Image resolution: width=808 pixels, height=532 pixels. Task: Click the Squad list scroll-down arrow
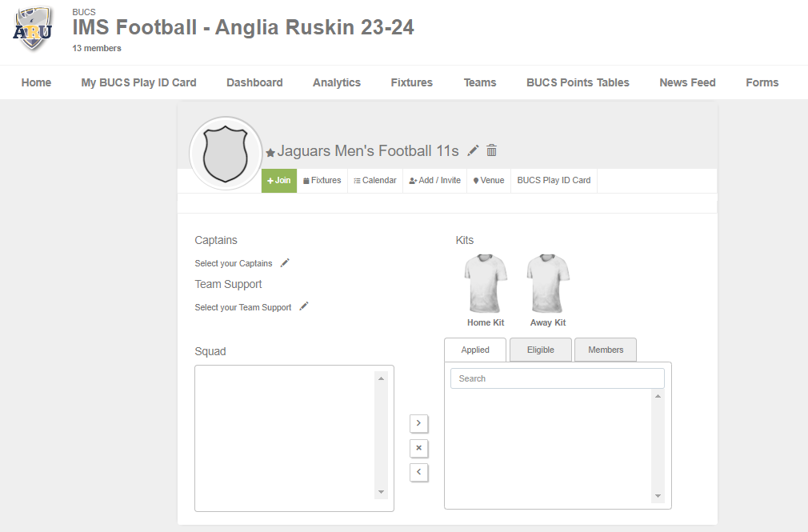[381, 492]
